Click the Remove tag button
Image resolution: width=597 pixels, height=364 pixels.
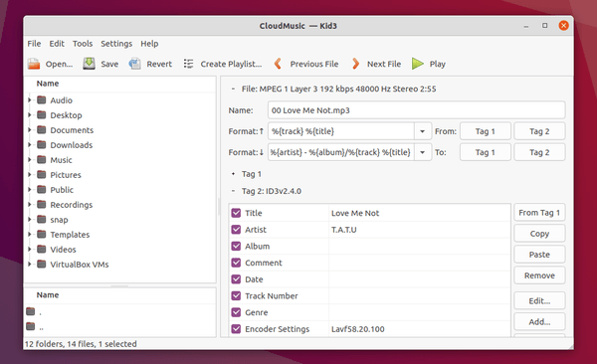539,275
